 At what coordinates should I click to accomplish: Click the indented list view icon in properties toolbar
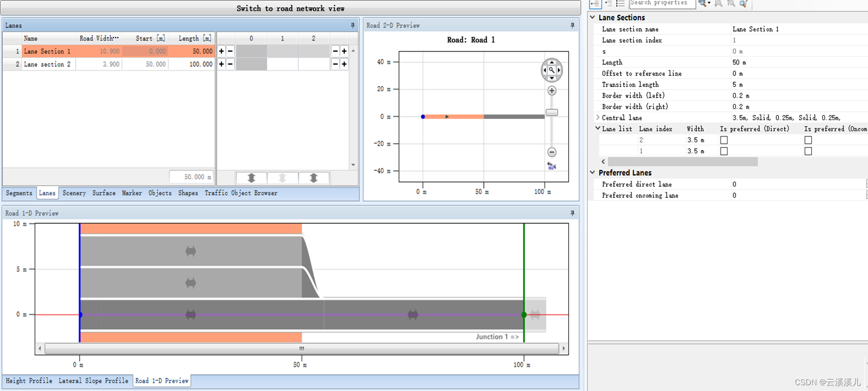coord(609,3)
